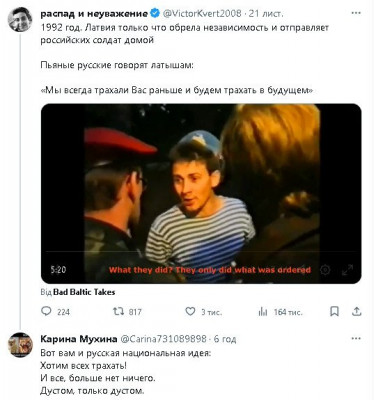Image resolution: width=376 pixels, height=400 pixels.
Task: Play the embedded video
Action: pos(201,194)
